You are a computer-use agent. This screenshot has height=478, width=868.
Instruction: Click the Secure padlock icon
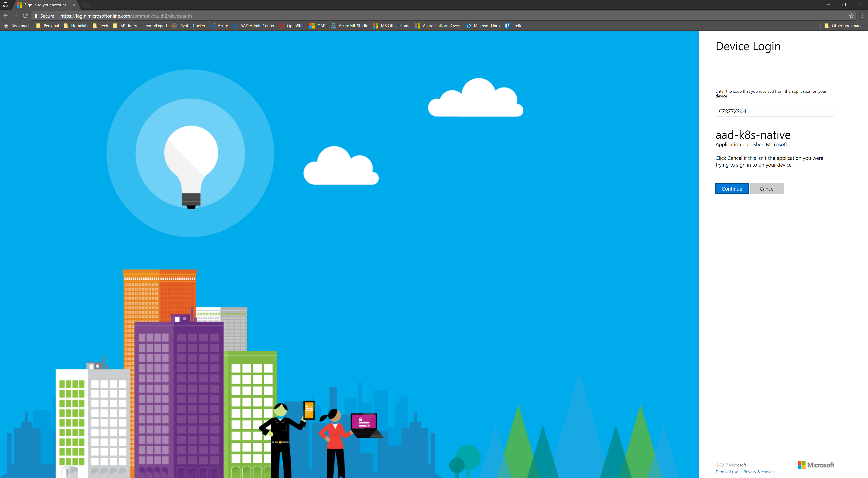tap(36, 16)
